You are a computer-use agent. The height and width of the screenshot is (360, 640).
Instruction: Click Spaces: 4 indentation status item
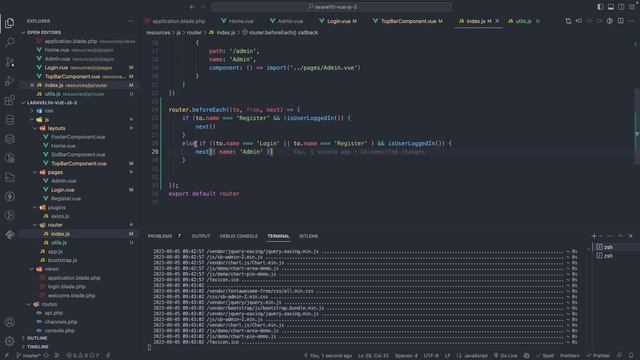[406, 356]
